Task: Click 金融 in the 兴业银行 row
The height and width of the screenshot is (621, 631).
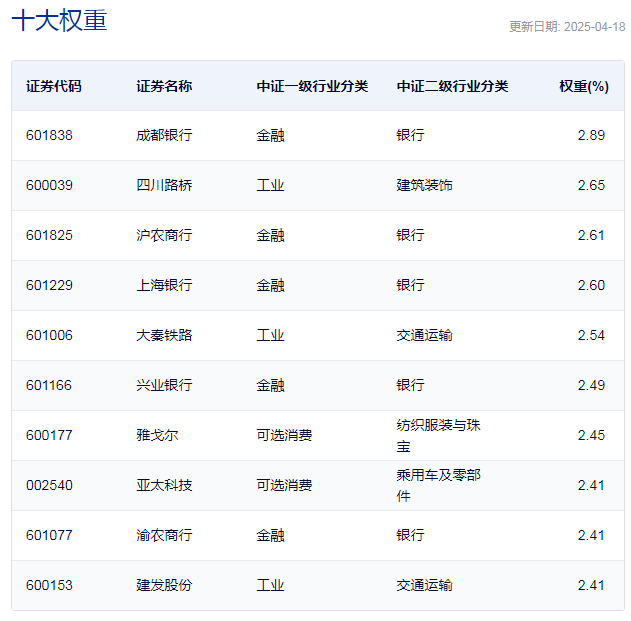Action: point(270,385)
